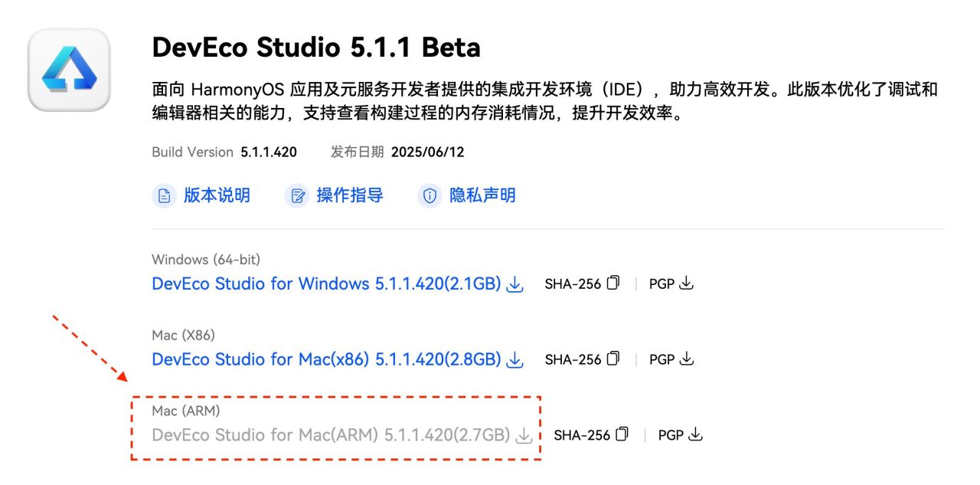
Task: Download DevEco Studio for Mac(ARM) 5.1.1.420
Action: click(332, 435)
